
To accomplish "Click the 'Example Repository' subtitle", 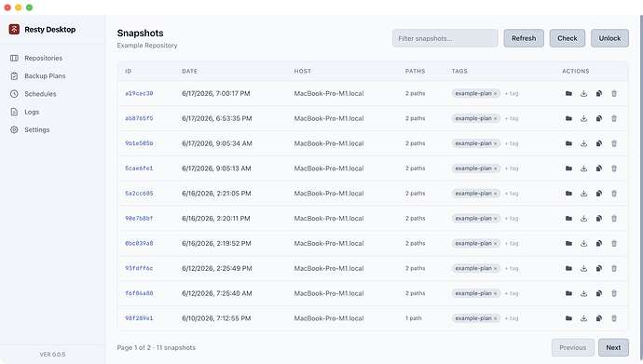I will (x=147, y=45).
